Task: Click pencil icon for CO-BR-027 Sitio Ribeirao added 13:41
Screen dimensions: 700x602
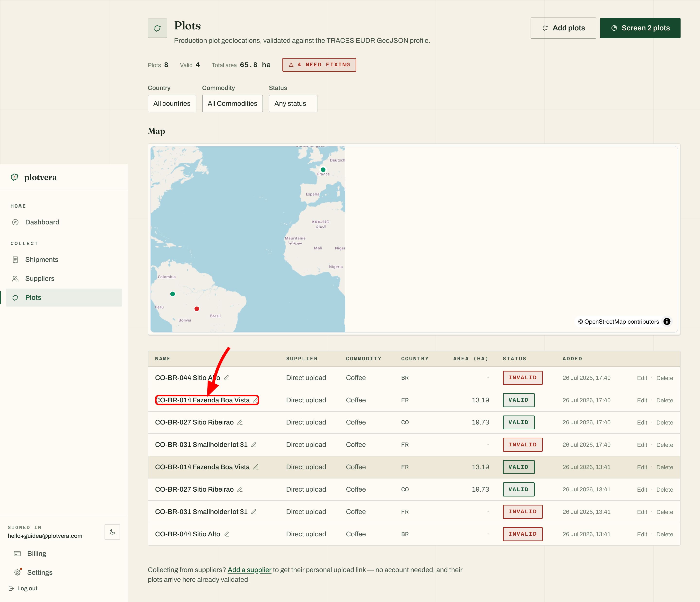Action: point(240,489)
